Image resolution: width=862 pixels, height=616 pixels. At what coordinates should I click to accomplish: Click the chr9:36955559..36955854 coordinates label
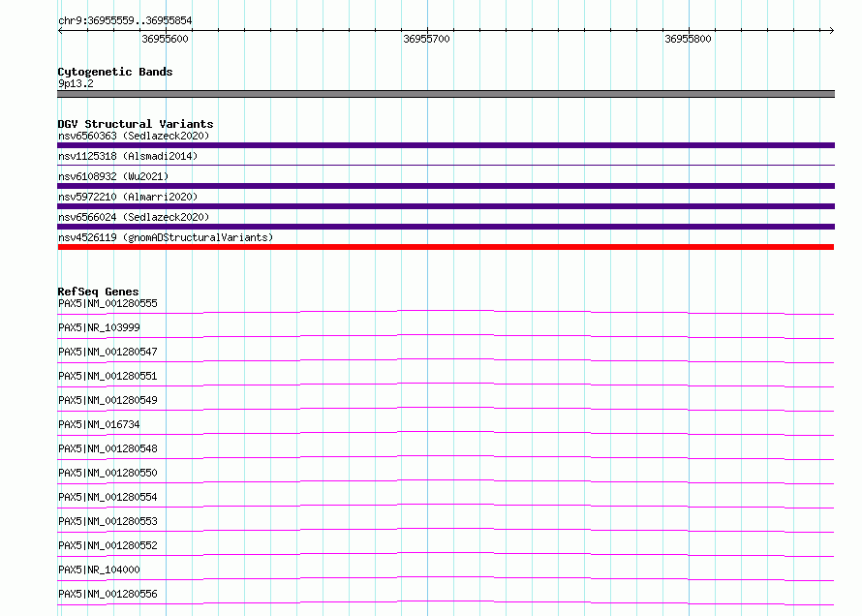click(x=125, y=21)
